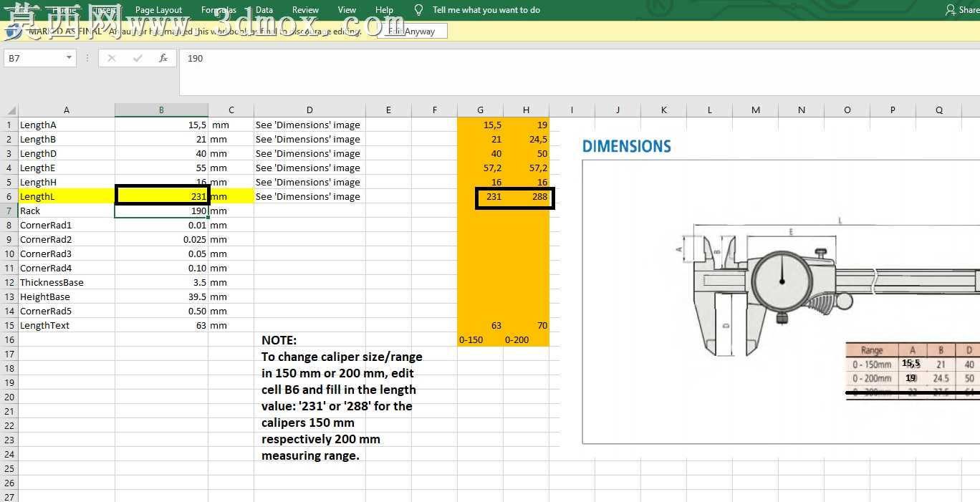This screenshot has width=980, height=502.
Task: Select column G header
Action: point(480,110)
